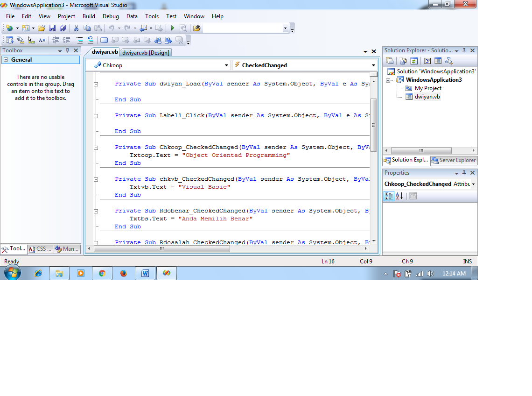Open Microsoft Word from the taskbar
The image size is (532, 396).
[145, 273]
